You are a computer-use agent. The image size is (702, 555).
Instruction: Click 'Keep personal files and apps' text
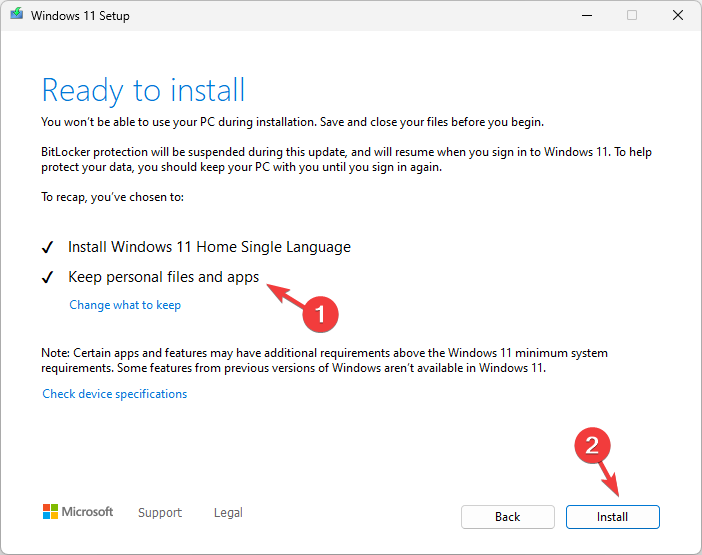click(163, 278)
